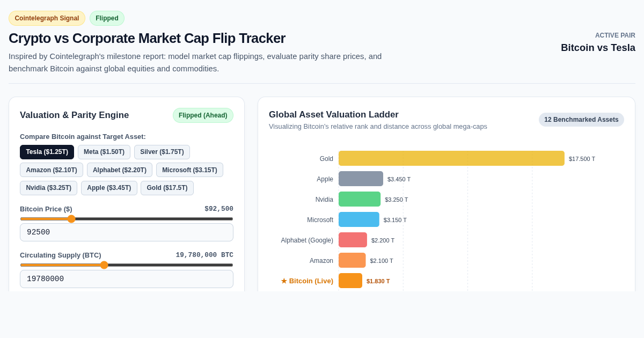Click the $2.200 T value label

tap(383, 240)
